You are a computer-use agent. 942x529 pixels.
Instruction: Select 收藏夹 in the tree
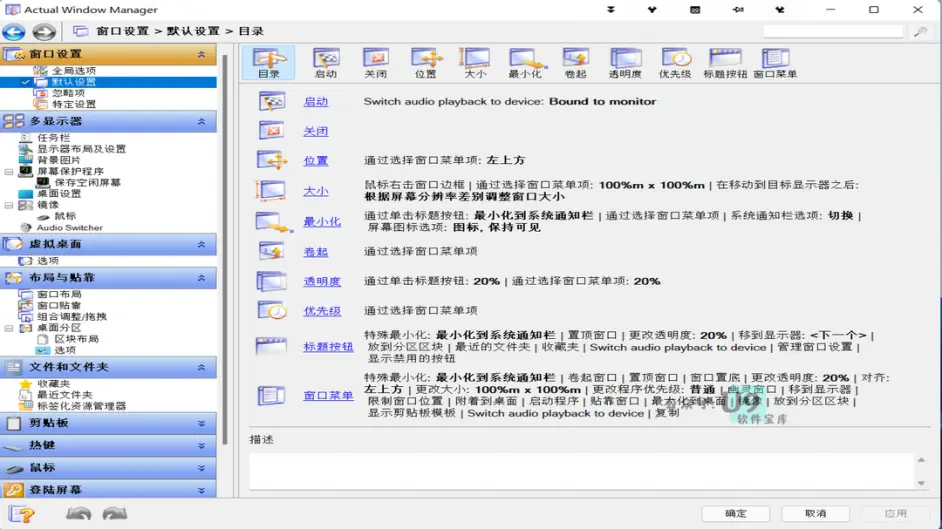click(53, 384)
